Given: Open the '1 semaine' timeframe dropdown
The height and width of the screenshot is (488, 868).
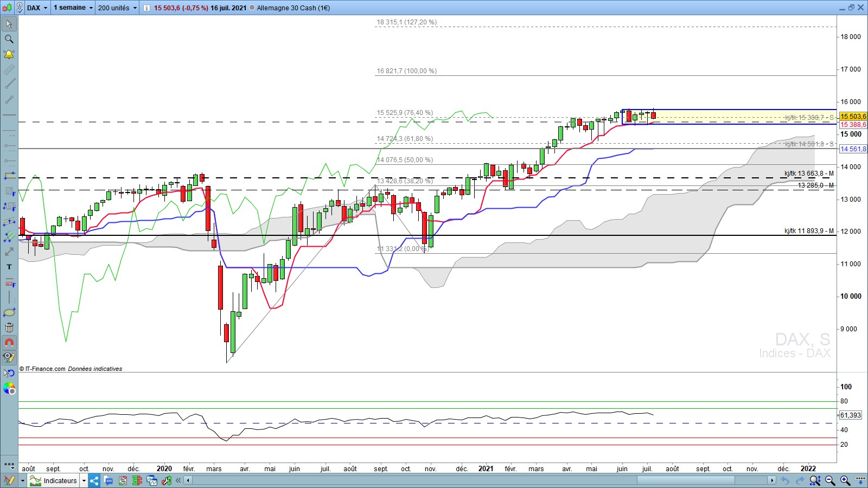Looking at the screenshot, I should [73, 8].
